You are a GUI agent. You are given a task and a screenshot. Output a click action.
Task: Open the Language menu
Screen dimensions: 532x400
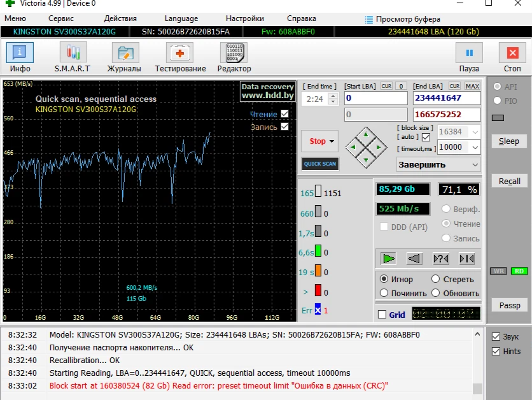tap(181, 18)
